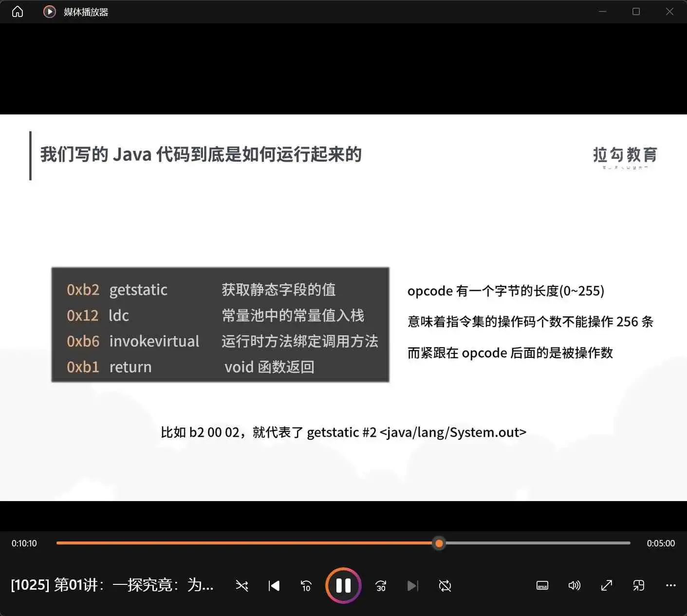Open the volume control flyout
Viewport: 687px width, 616px height.
point(574,586)
